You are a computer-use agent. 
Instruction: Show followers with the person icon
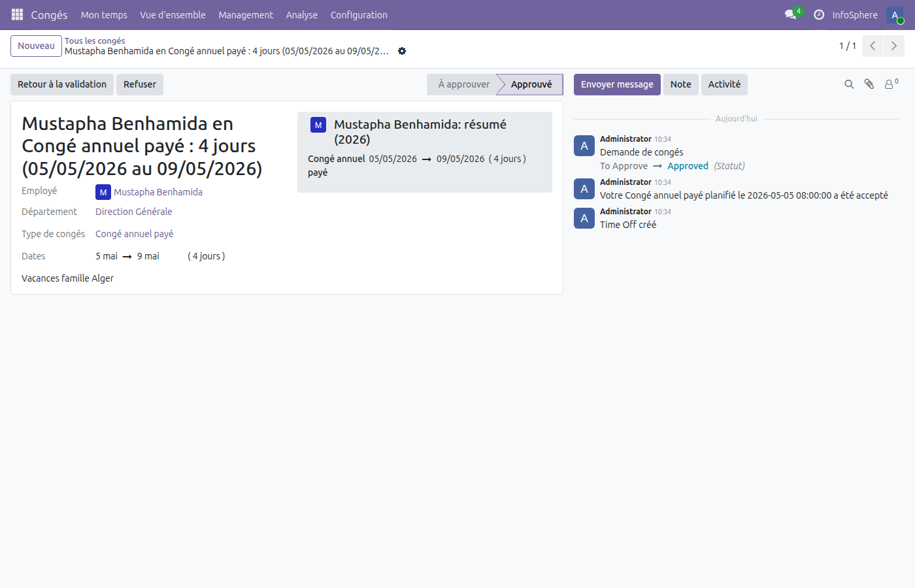890,84
